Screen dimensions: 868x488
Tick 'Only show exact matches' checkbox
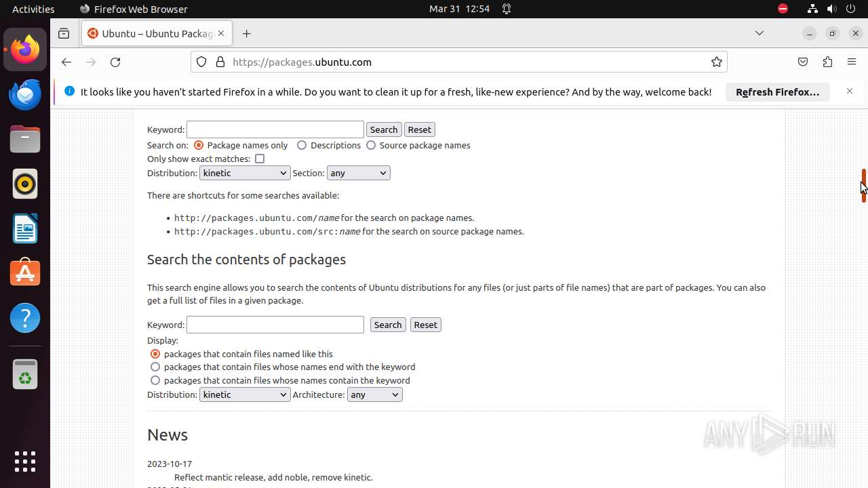[260, 159]
